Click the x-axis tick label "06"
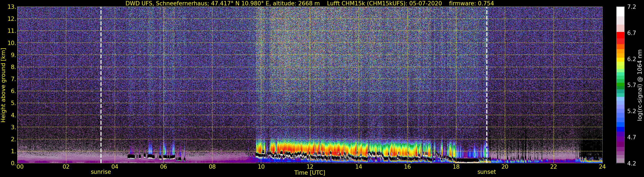644x177 pixels. [x=164, y=167]
